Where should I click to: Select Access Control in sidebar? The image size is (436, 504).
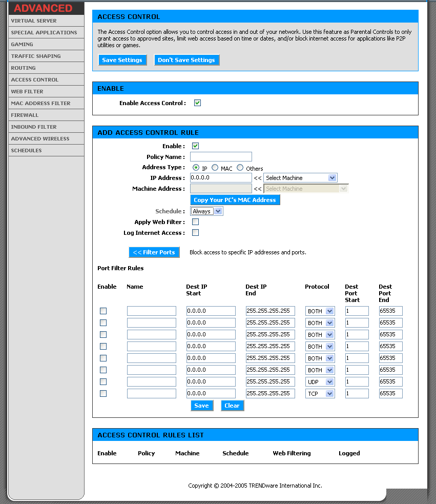click(x=46, y=79)
